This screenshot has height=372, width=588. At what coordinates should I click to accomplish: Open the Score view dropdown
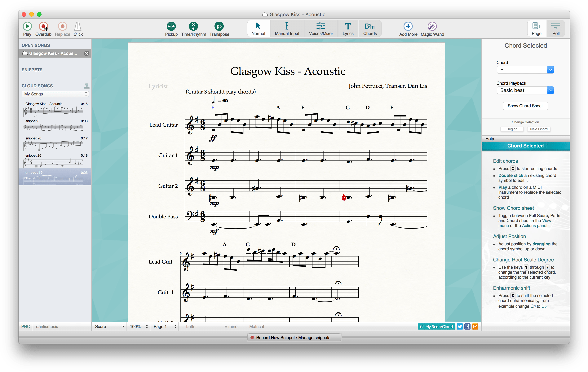[109, 327]
